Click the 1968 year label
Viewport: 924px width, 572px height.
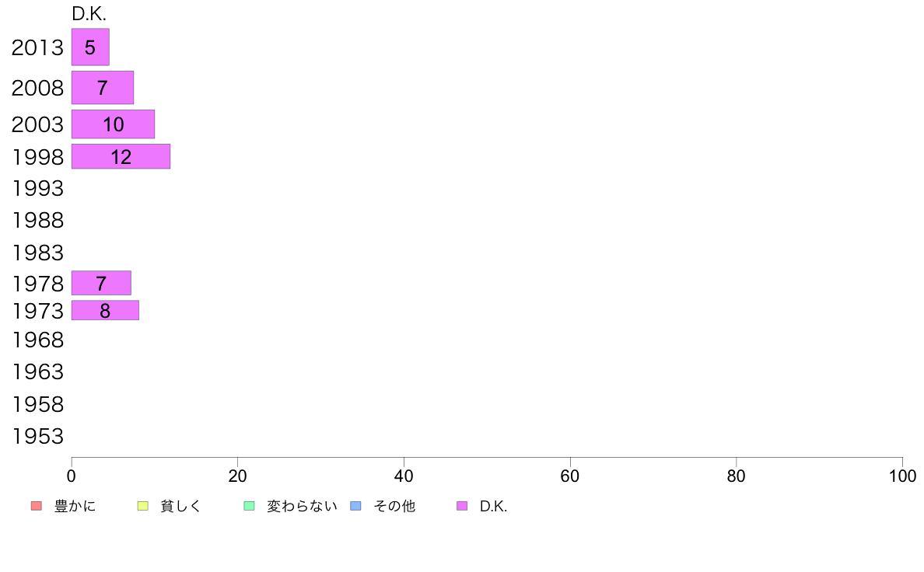pos(37,340)
